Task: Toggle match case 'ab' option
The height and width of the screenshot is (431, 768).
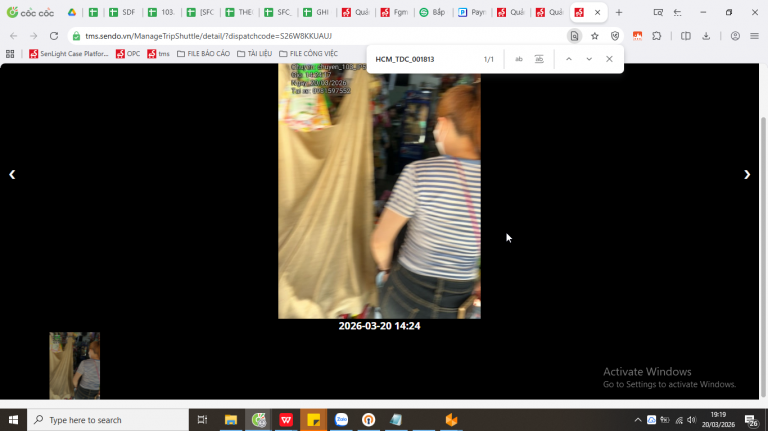Action: tap(519, 59)
